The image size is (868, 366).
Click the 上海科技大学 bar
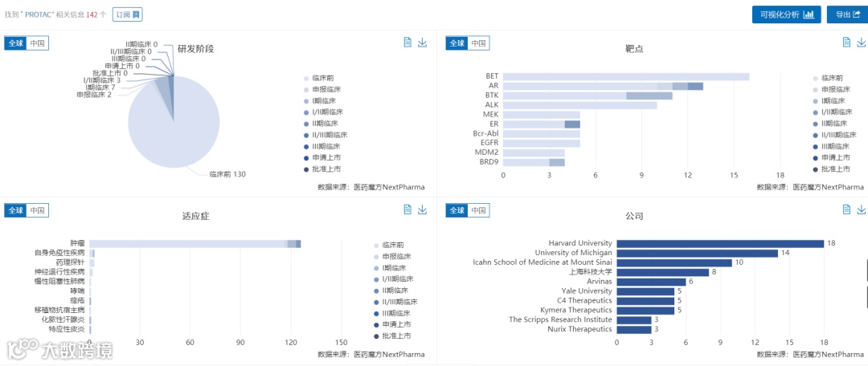(x=662, y=272)
